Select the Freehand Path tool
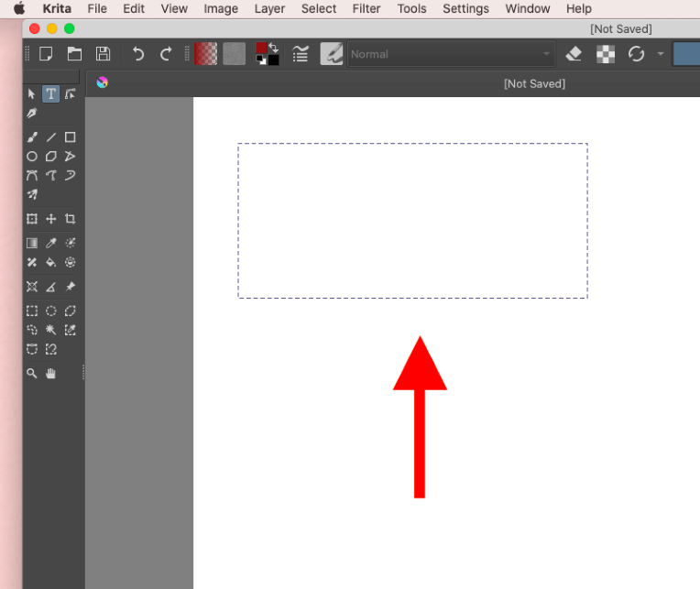 [51, 176]
